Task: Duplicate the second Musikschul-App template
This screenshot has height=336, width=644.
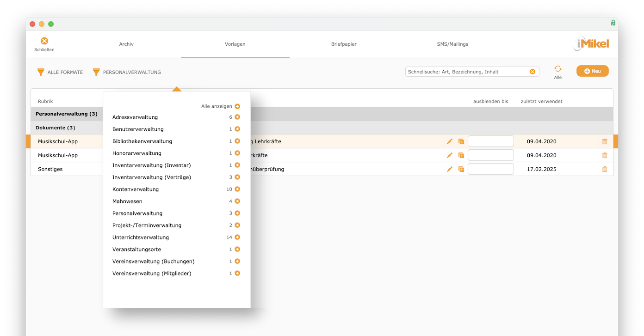Action: coord(461,155)
